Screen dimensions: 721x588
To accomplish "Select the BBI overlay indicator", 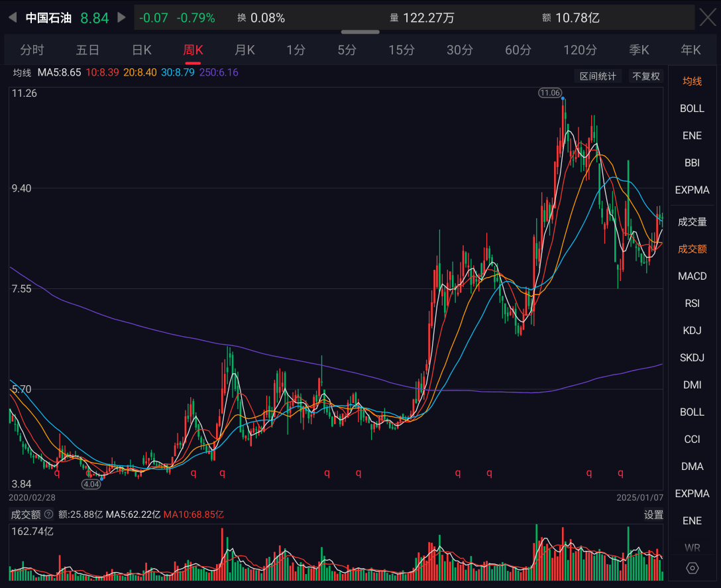I will (692, 162).
